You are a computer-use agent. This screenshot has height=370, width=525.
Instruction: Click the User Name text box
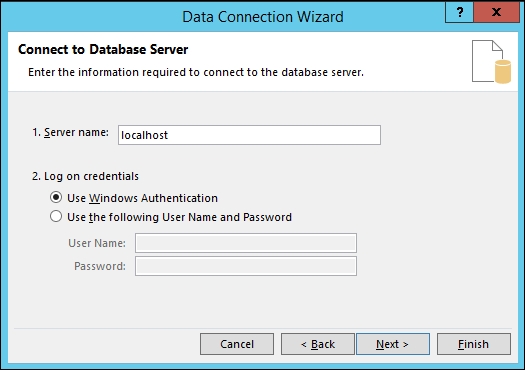pyautogui.click(x=246, y=243)
